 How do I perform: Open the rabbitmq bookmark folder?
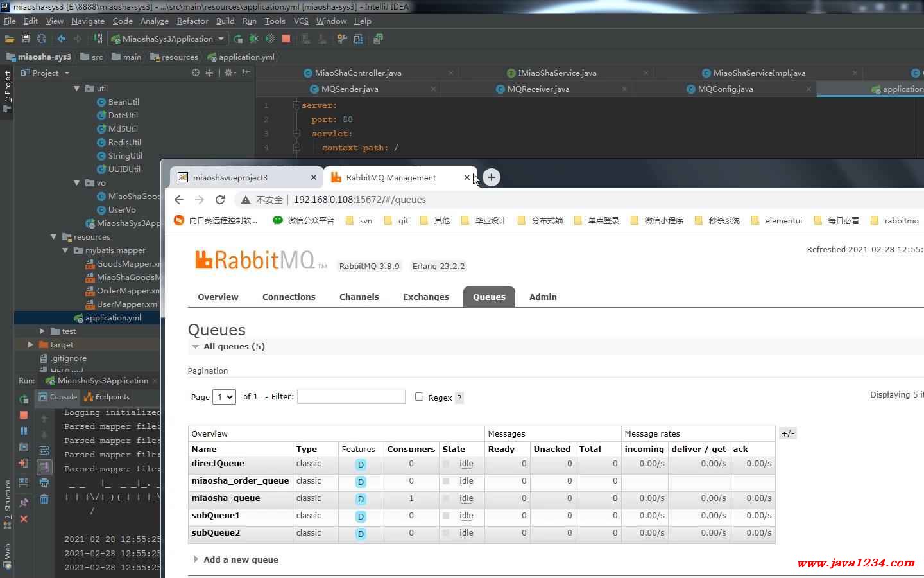894,220
